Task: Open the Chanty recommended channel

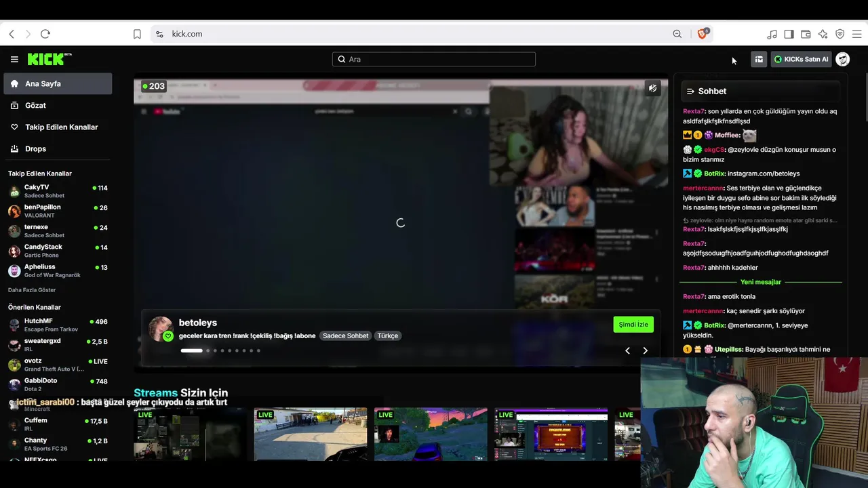Action: [x=58, y=444]
